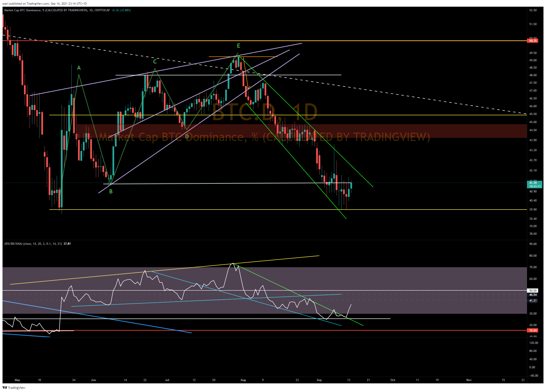Select the '1D' interval in chart title

point(91,10)
